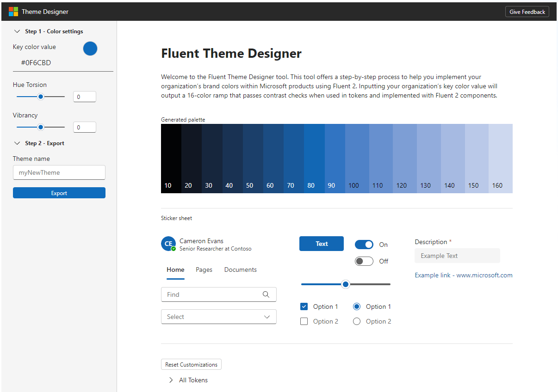Image resolution: width=558 pixels, height=392 pixels.
Task: Select the Option 2 radio button
Action: click(357, 321)
